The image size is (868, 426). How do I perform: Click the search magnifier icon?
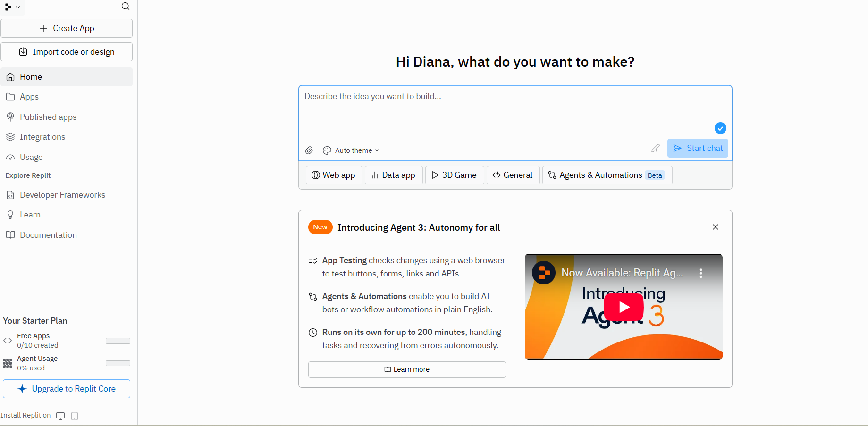(x=126, y=6)
